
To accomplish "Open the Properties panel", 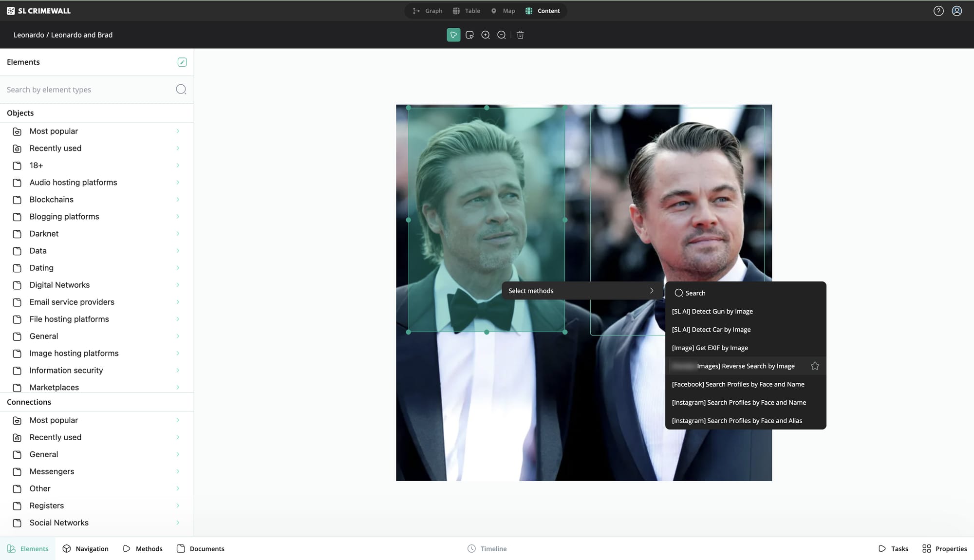I will (x=944, y=549).
